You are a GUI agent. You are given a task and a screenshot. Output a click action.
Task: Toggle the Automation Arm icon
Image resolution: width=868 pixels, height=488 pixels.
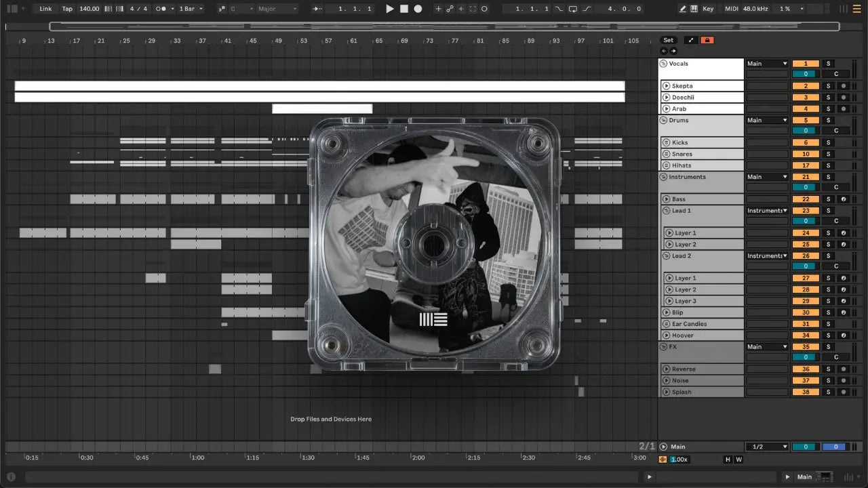coord(449,9)
